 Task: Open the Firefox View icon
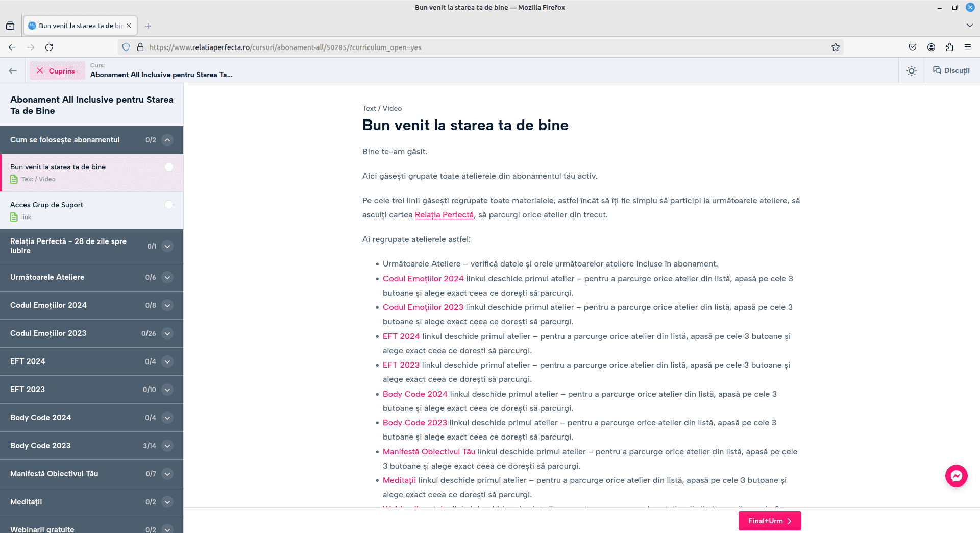click(x=10, y=26)
